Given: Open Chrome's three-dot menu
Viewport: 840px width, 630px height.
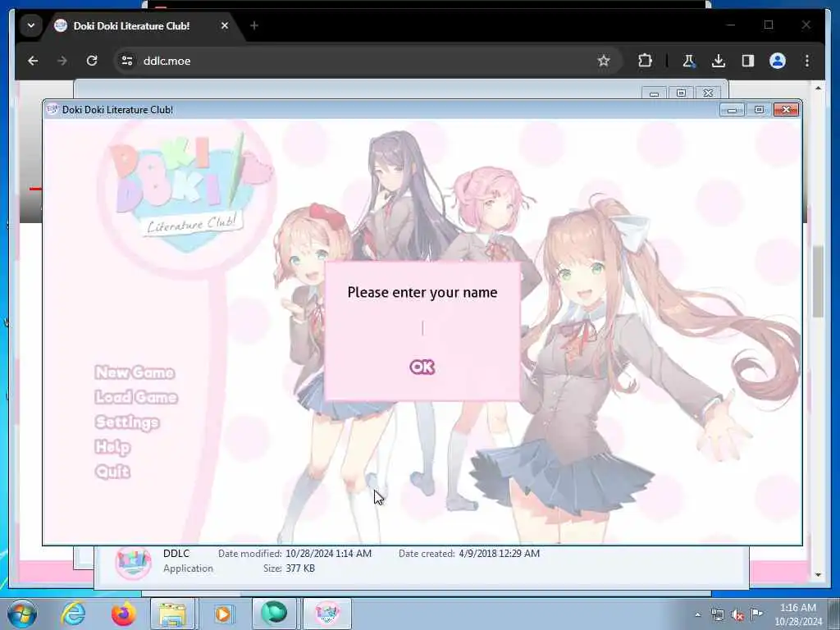Looking at the screenshot, I should (807, 61).
